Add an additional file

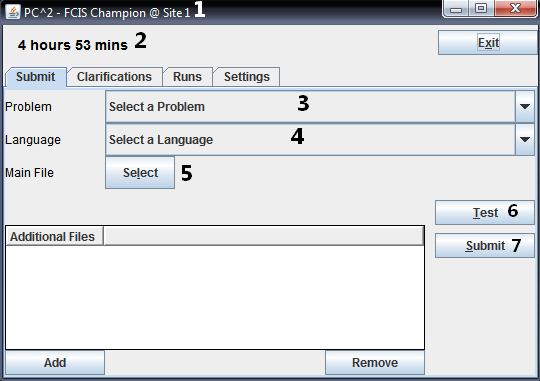point(55,363)
